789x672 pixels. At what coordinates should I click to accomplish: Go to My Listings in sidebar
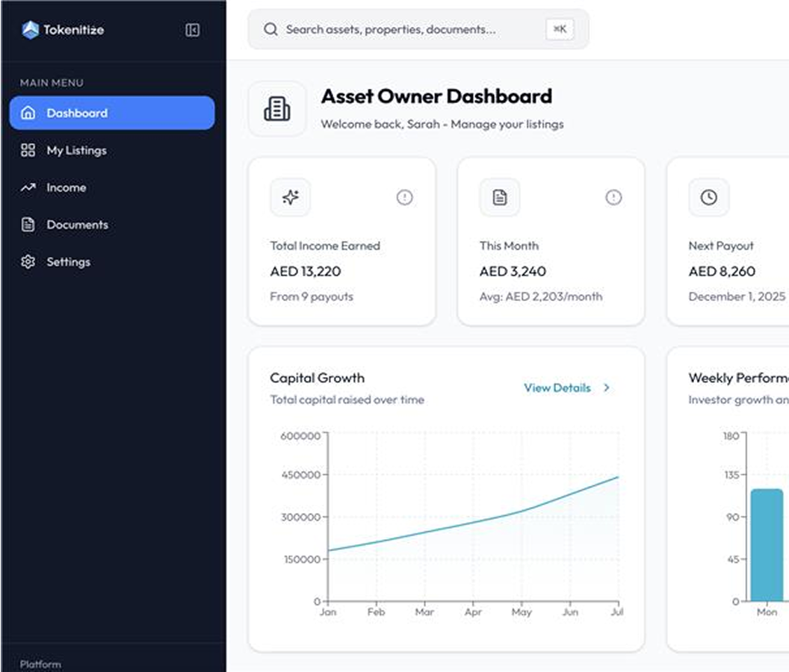[x=76, y=150]
